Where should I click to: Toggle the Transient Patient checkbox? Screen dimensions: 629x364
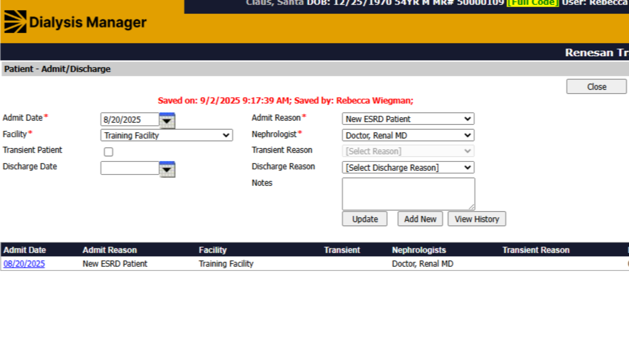tap(109, 152)
